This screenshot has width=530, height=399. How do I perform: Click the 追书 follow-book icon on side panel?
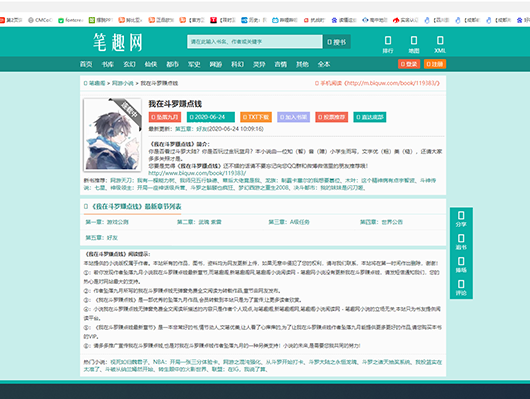(461, 242)
